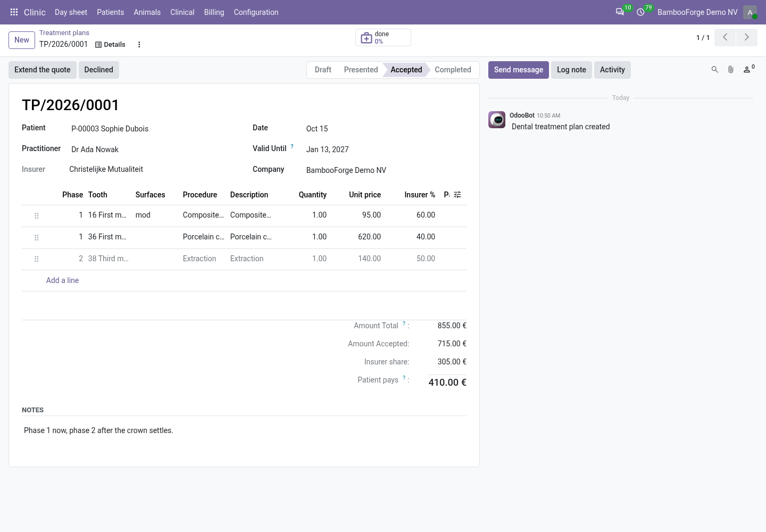
Task: Click the New button
Action: 22,40
